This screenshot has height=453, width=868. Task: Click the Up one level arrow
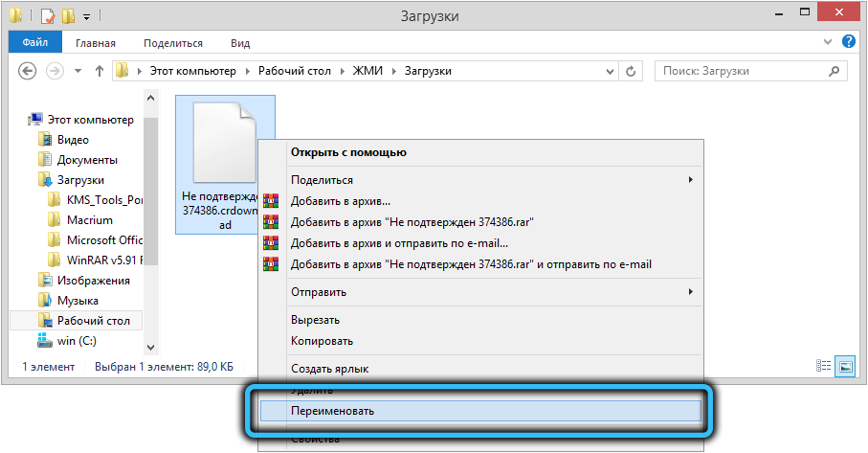[100, 72]
